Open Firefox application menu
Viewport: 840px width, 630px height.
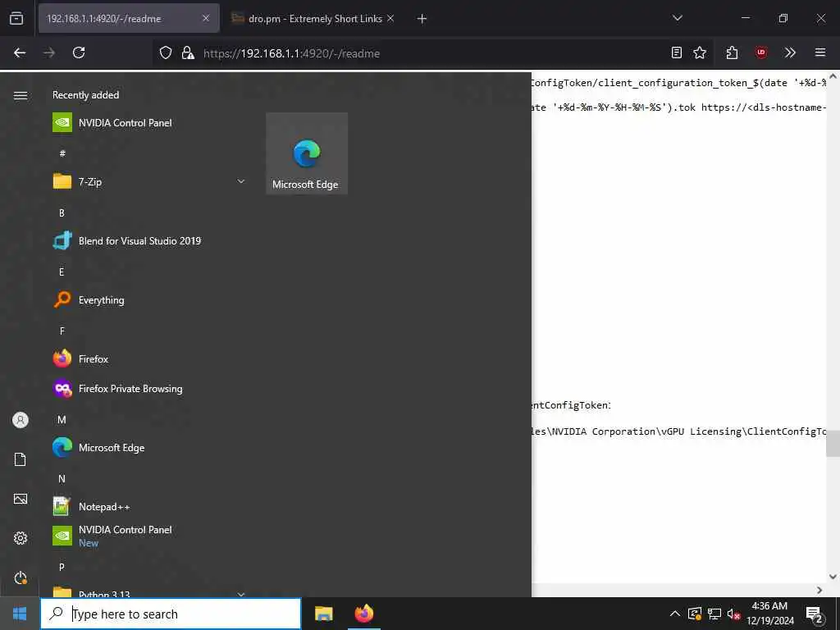click(820, 52)
